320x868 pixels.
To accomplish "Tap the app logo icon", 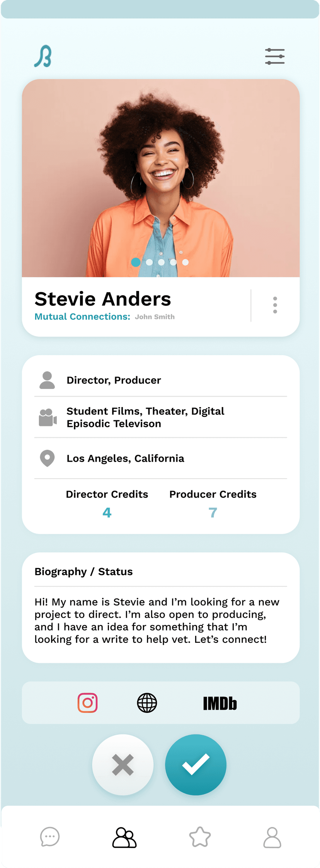I will (x=43, y=56).
